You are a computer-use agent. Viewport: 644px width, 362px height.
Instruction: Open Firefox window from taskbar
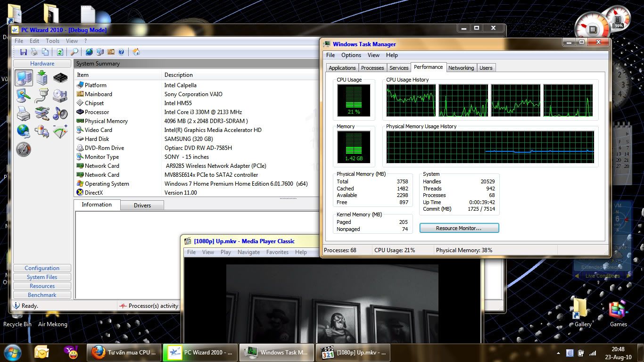pyautogui.click(x=124, y=352)
